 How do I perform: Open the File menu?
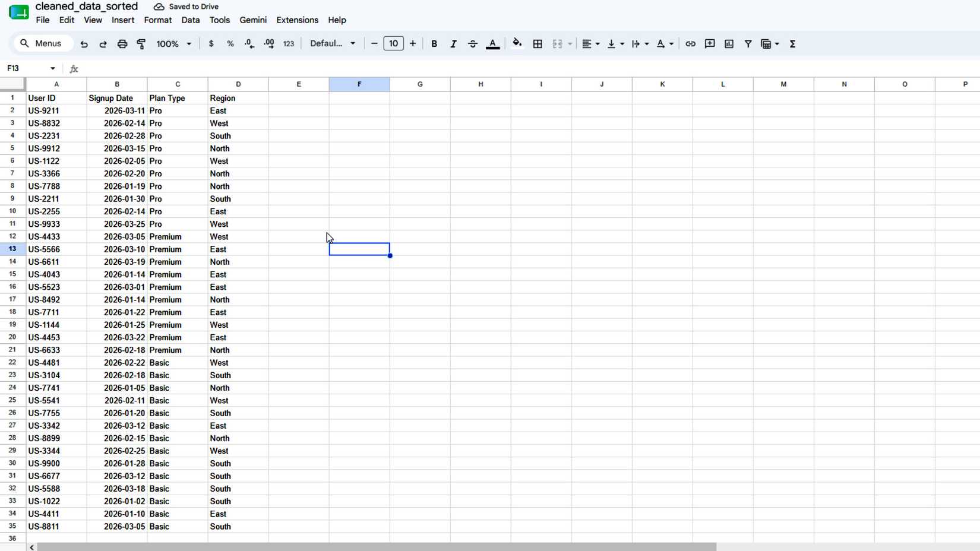click(43, 20)
